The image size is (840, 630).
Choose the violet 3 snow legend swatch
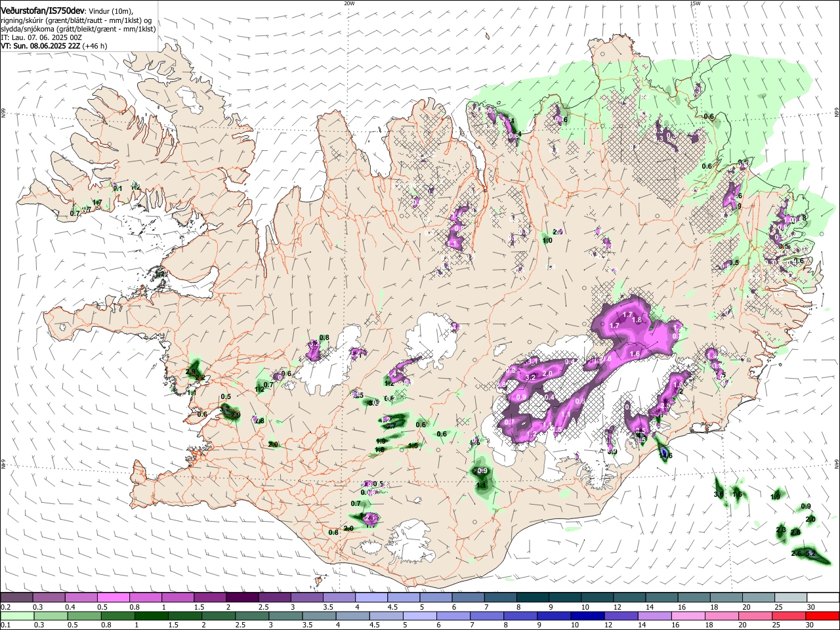tap(306, 598)
